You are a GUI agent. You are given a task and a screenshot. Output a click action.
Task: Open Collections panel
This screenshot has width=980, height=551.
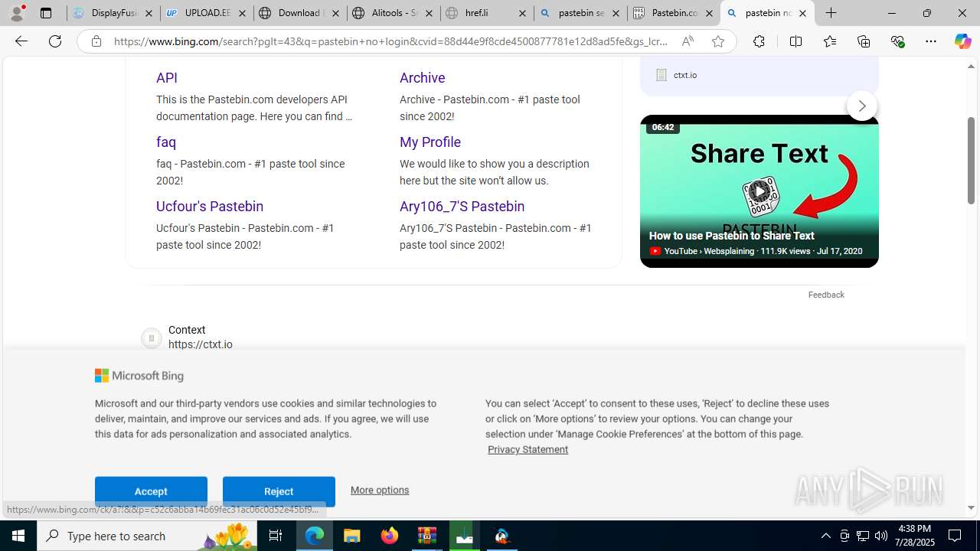point(864,41)
